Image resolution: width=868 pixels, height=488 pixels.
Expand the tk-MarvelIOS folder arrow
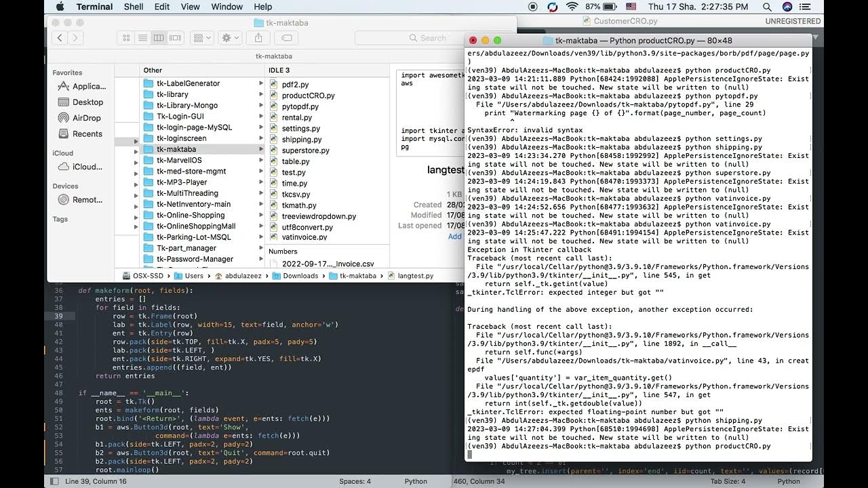[261, 160]
